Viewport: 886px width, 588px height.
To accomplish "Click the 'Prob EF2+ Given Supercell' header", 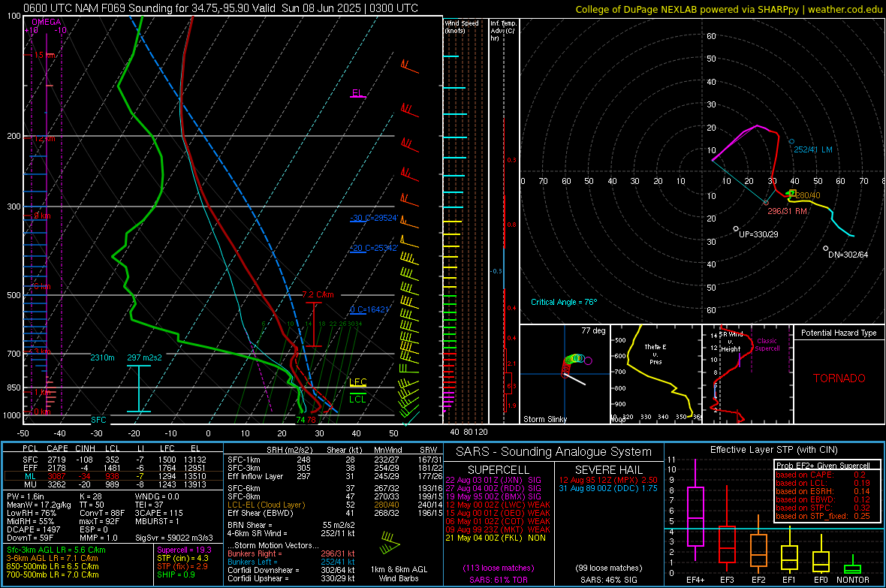I will coord(823,466).
